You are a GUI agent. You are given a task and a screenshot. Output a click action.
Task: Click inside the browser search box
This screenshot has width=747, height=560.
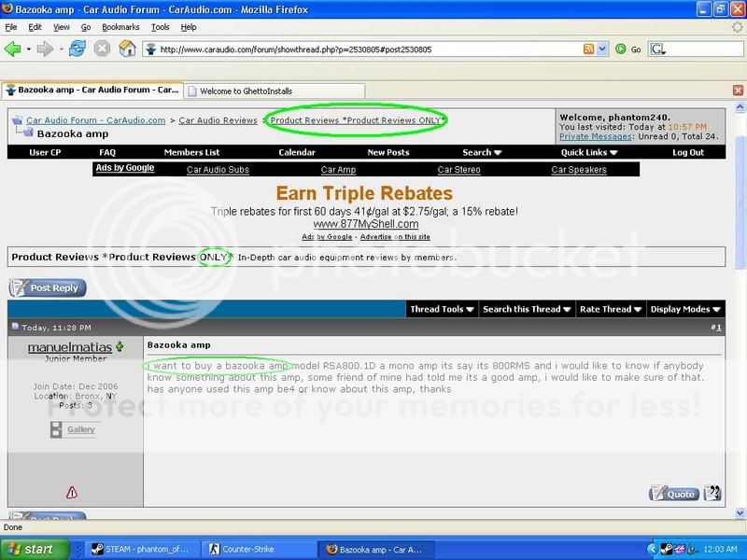click(x=705, y=49)
